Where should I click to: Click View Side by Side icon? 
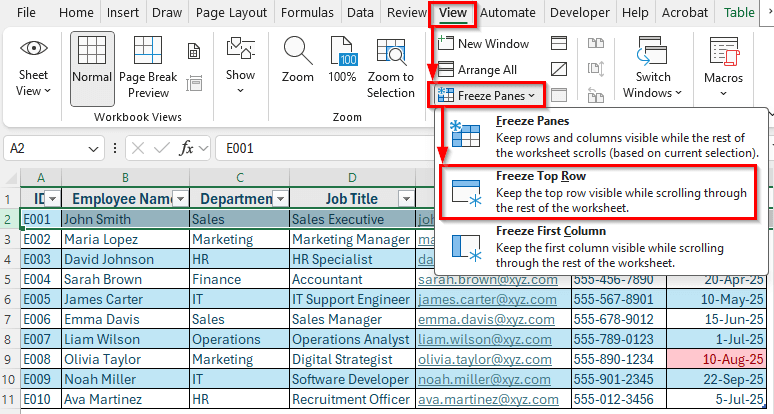[596, 43]
